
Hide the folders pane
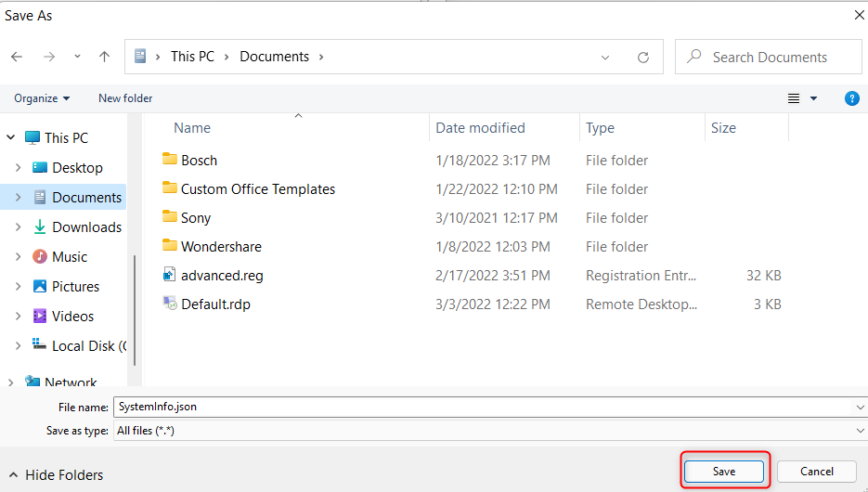(55, 475)
